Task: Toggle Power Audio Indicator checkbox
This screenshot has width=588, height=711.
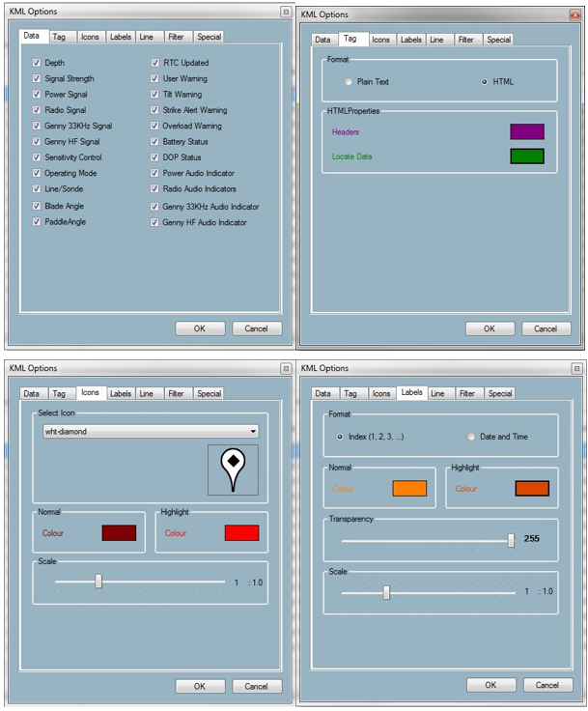Action: [x=154, y=173]
